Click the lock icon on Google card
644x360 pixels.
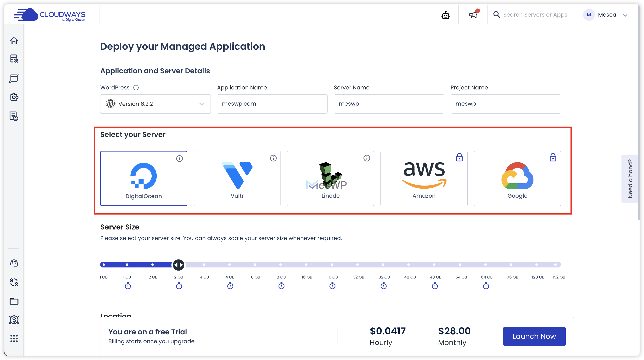click(553, 157)
